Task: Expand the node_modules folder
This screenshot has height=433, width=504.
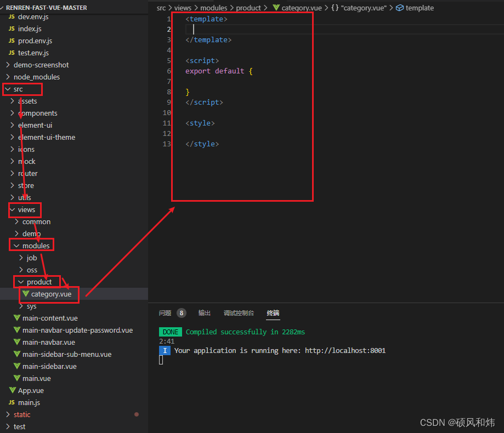Action: point(8,77)
